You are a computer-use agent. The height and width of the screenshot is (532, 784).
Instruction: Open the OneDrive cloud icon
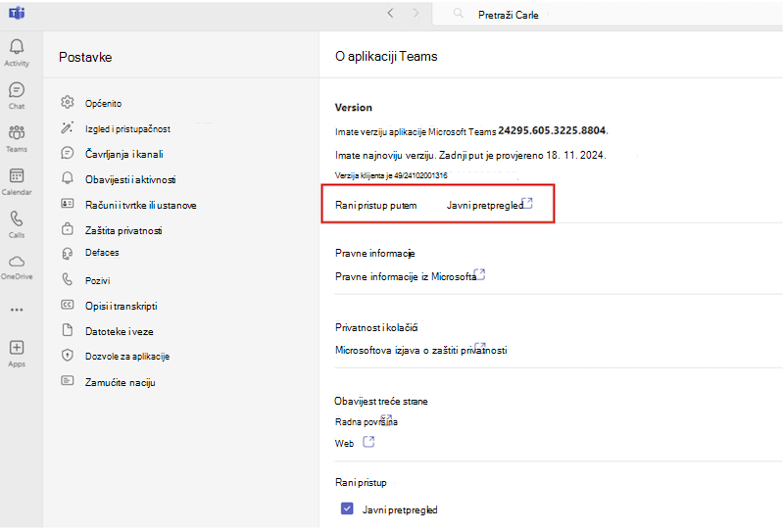point(17,262)
